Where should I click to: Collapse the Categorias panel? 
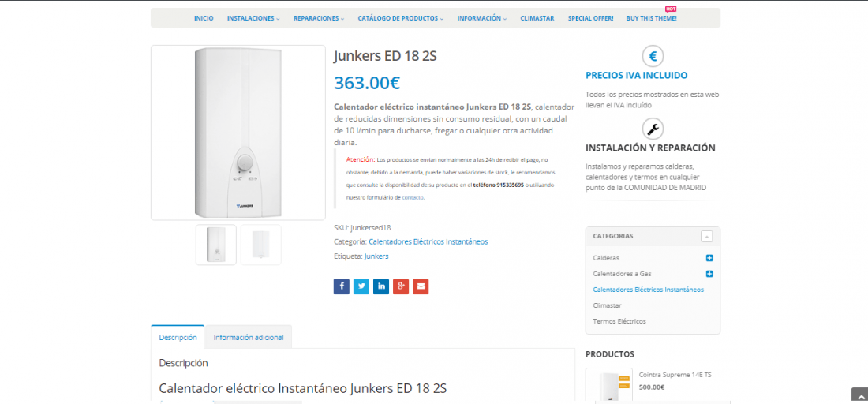706,236
